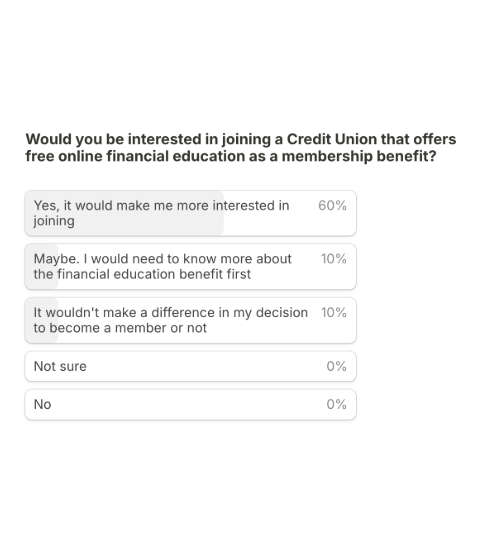Click the 0% label next to No
This screenshot has width=480, height=550.
(336, 404)
